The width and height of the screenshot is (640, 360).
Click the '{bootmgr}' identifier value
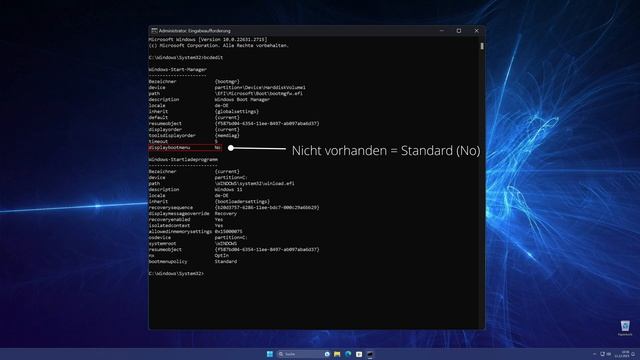(227, 82)
